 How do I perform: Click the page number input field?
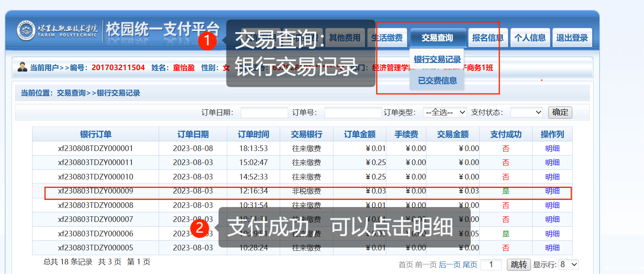tap(491, 265)
